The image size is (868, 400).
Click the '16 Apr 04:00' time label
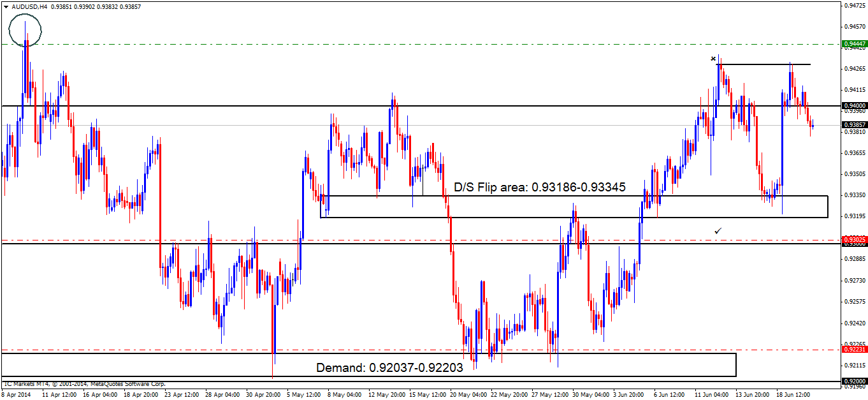pos(101,394)
